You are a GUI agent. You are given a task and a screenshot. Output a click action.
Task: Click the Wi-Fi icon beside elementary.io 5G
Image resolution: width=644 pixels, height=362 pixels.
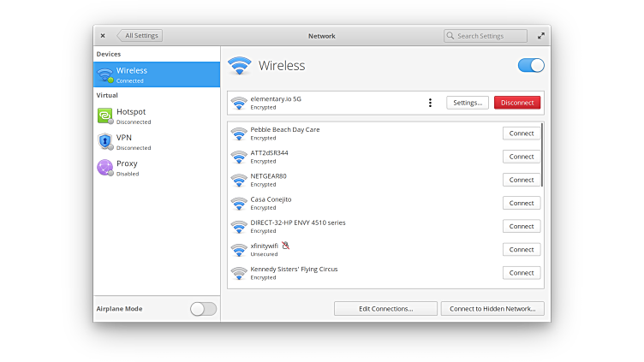[x=238, y=103]
